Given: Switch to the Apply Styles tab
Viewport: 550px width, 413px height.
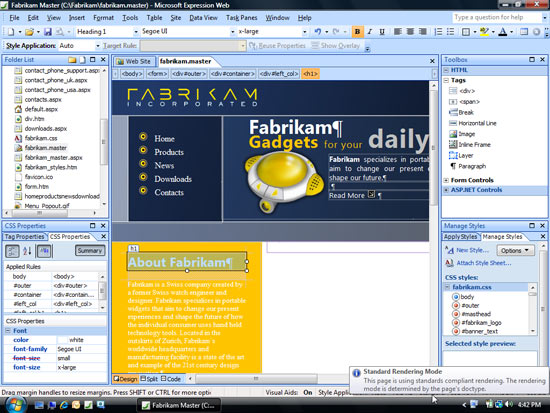Looking at the screenshot, I should (461, 237).
